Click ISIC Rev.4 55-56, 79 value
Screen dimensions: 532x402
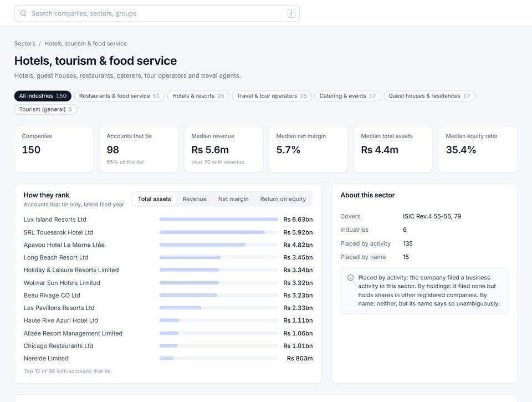tap(432, 216)
